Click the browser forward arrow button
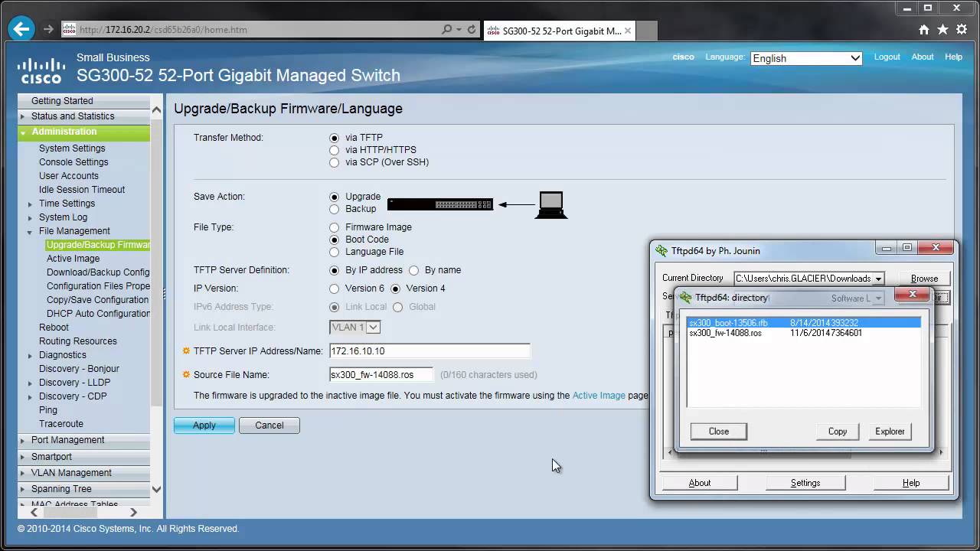 (x=48, y=30)
